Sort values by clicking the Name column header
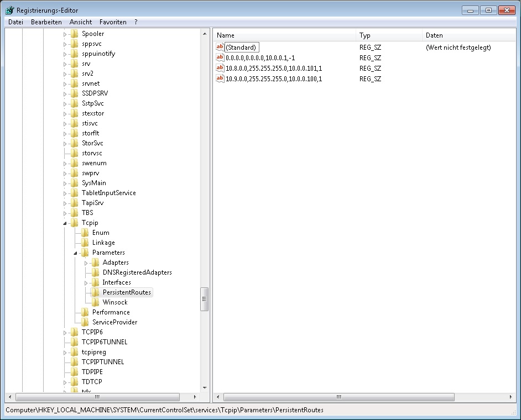Viewport: 521px width, 420px height. pyautogui.click(x=225, y=35)
